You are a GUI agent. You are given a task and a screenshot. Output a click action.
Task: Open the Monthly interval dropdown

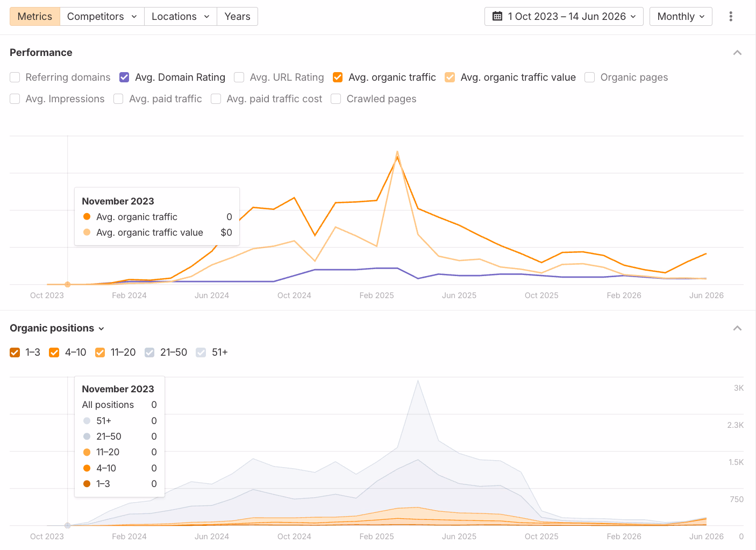point(681,17)
